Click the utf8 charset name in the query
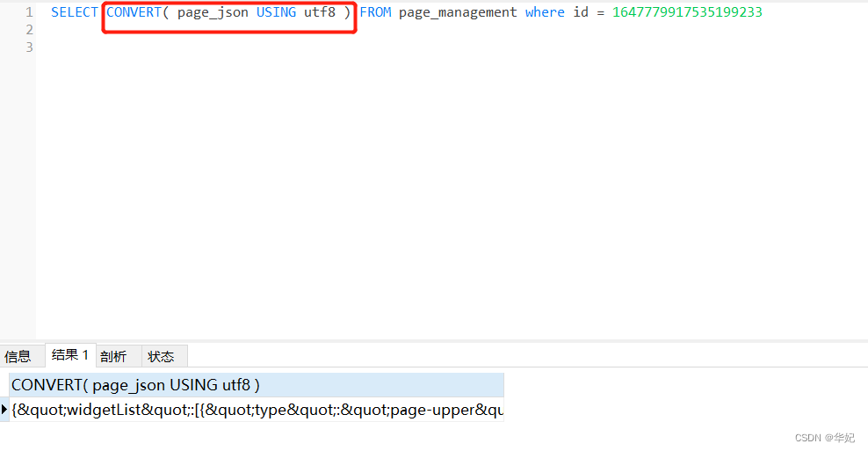The image size is (868, 451). click(320, 12)
